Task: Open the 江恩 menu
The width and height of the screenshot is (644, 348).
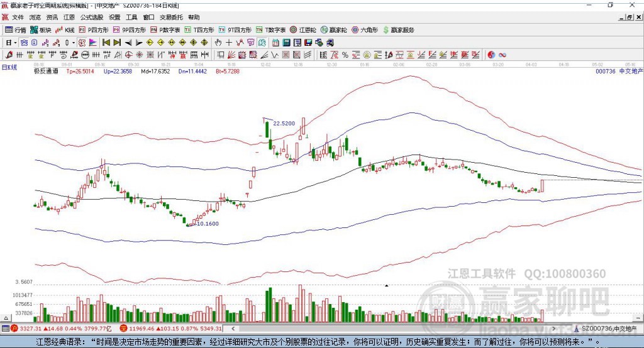Action: tap(69, 17)
